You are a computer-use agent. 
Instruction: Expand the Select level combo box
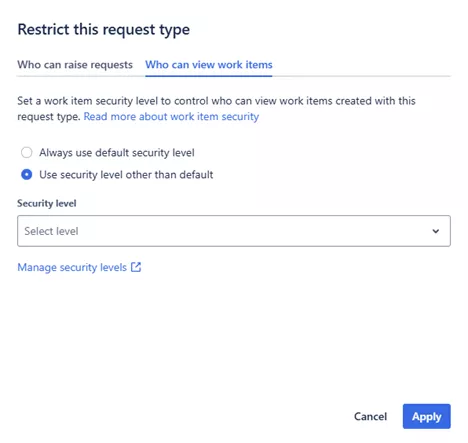coord(234,231)
